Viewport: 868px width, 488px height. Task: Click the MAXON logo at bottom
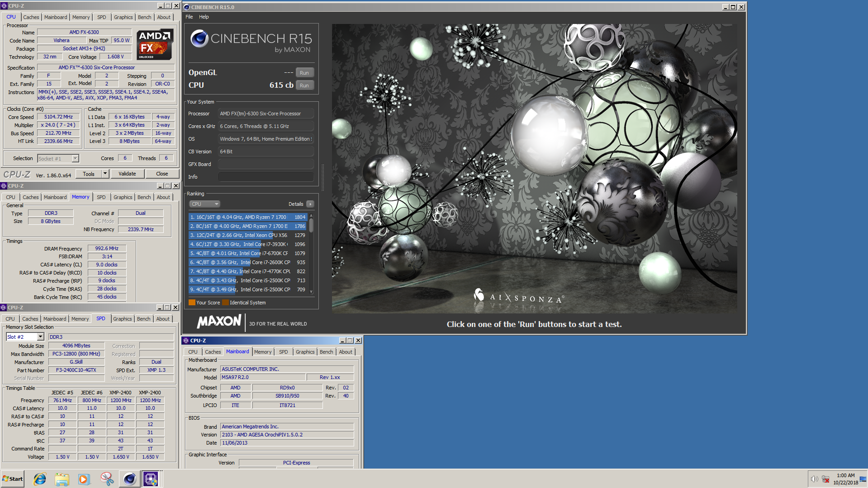pyautogui.click(x=219, y=322)
